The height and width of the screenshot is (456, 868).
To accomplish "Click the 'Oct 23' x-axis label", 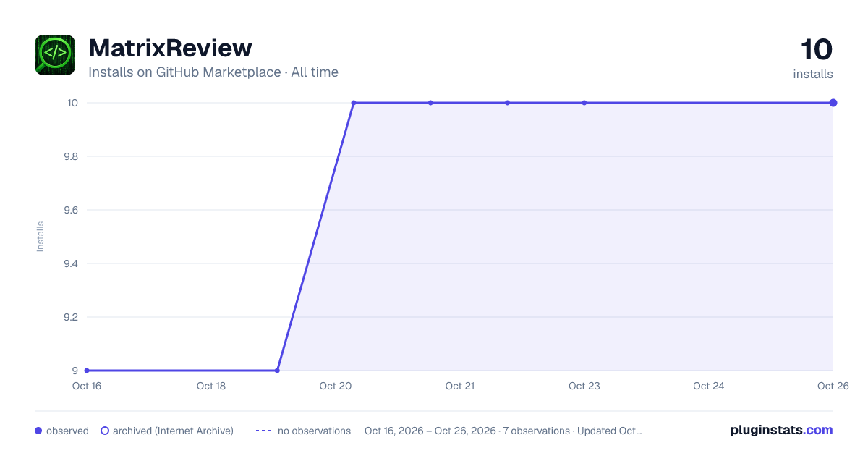I will click(x=584, y=386).
